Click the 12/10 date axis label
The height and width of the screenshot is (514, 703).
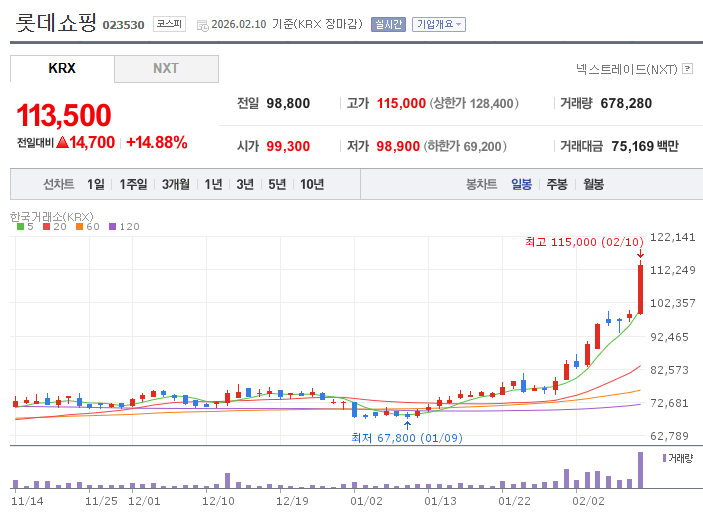pyautogui.click(x=218, y=501)
